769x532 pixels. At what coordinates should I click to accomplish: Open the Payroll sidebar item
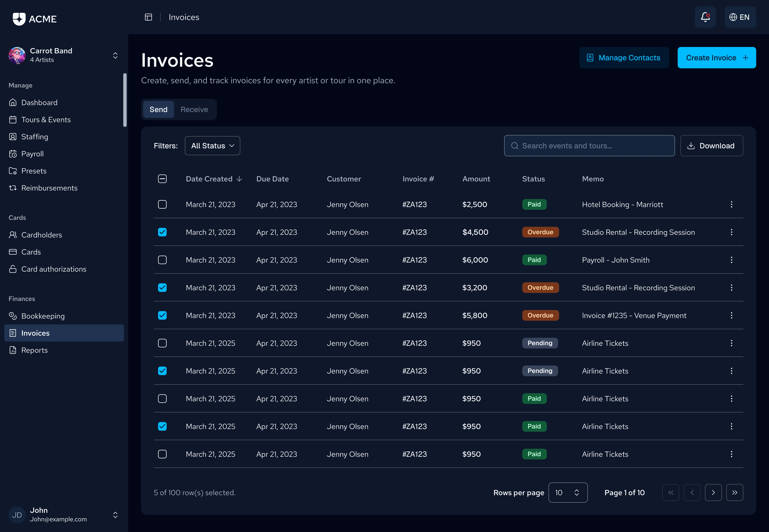coord(32,154)
